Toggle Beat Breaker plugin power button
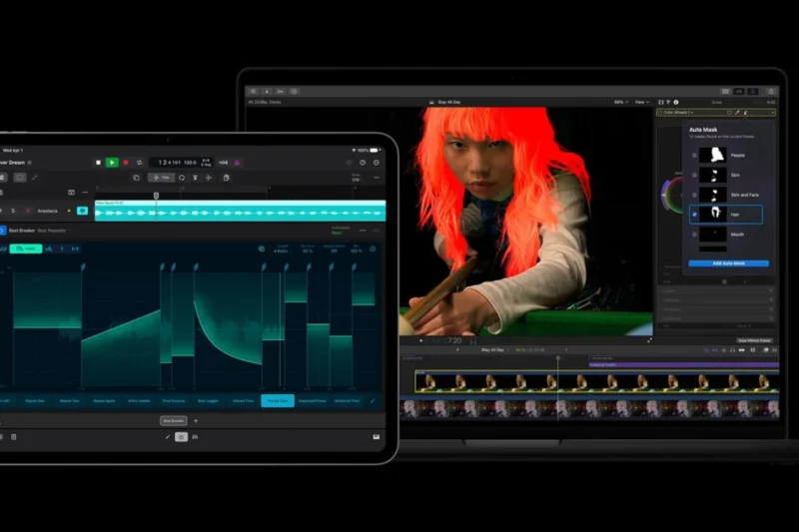Screen dimensions: 799x532 (3, 231)
